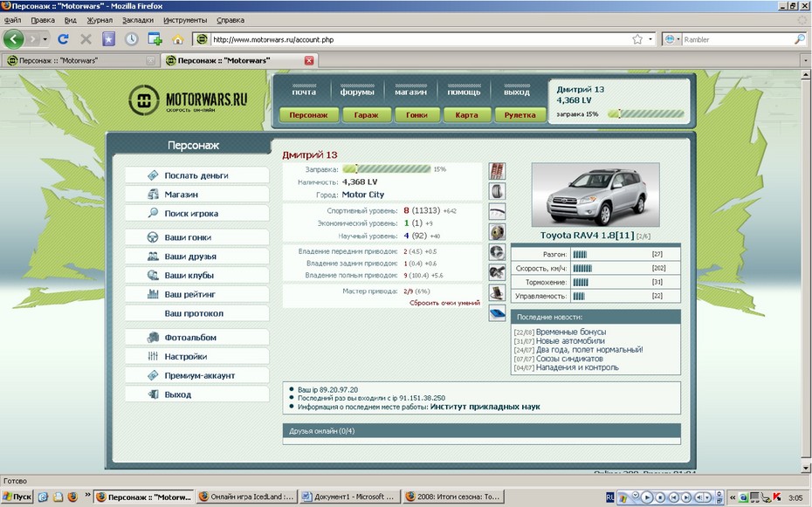Viewport: 812px width, 507px height.
Task: Open Ваши друзья menu item
Action: (x=196, y=256)
